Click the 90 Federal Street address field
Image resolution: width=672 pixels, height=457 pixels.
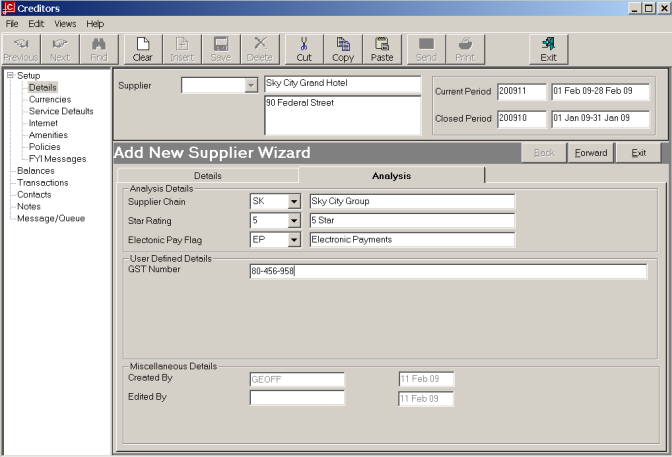tap(342, 115)
